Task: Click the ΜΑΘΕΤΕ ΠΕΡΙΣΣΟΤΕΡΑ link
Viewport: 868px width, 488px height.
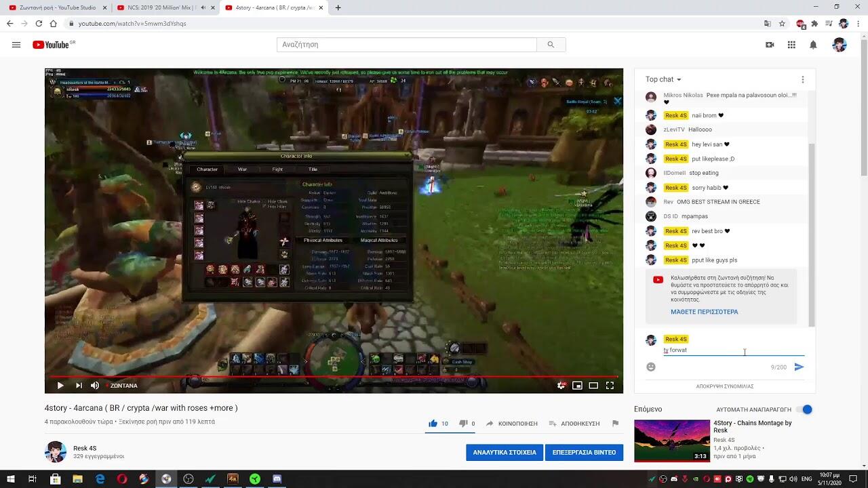Action: (704, 312)
